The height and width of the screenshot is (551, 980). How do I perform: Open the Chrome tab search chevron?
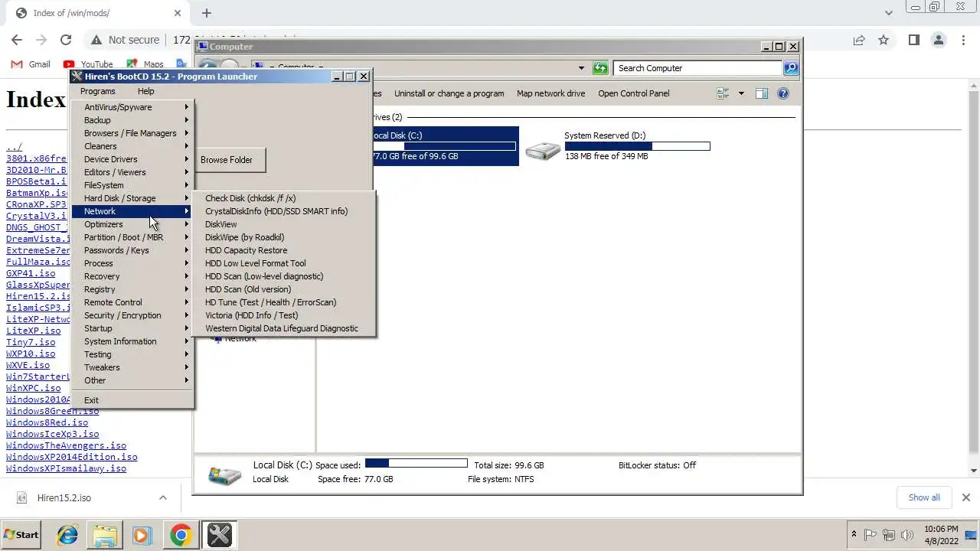[x=888, y=13]
